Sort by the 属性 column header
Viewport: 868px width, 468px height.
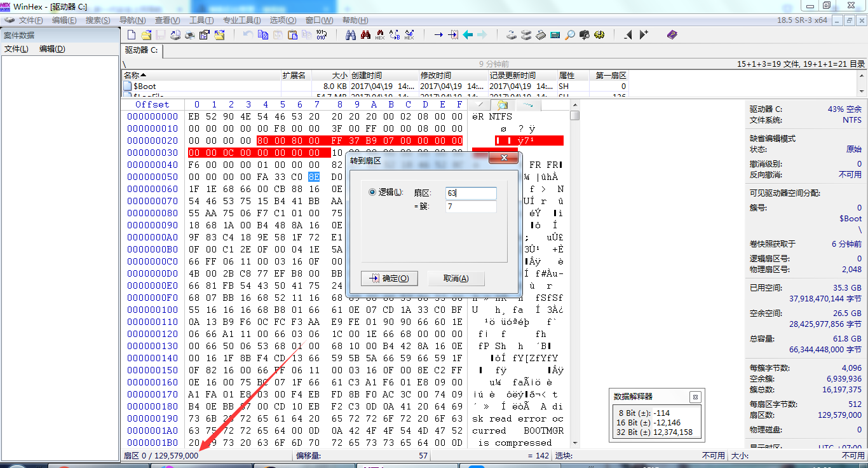[x=574, y=76]
